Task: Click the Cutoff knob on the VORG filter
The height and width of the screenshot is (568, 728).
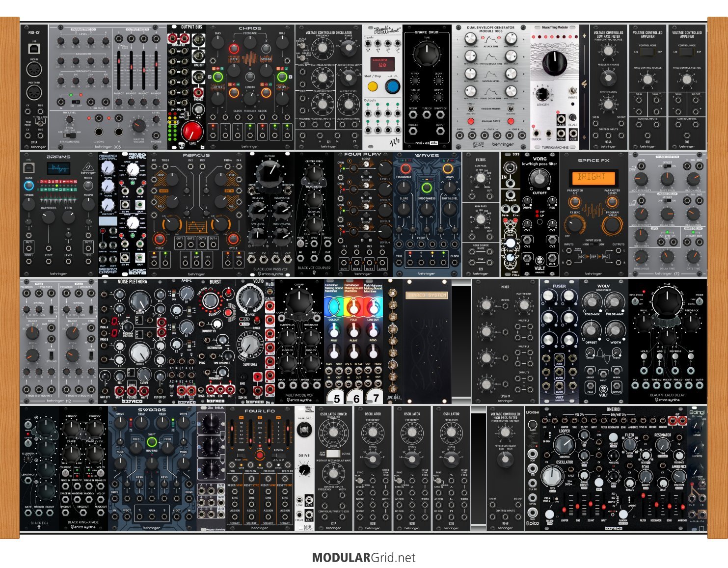Action: (x=539, y=179)
